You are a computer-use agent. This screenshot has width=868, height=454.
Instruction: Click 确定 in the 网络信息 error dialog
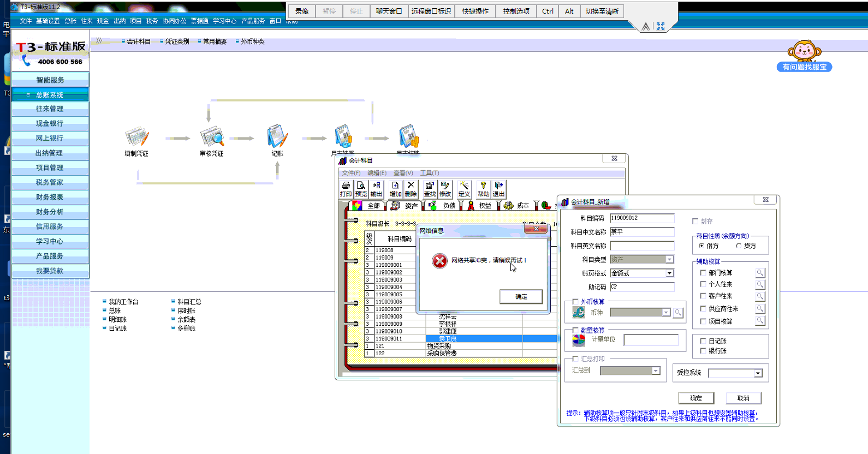521,296
